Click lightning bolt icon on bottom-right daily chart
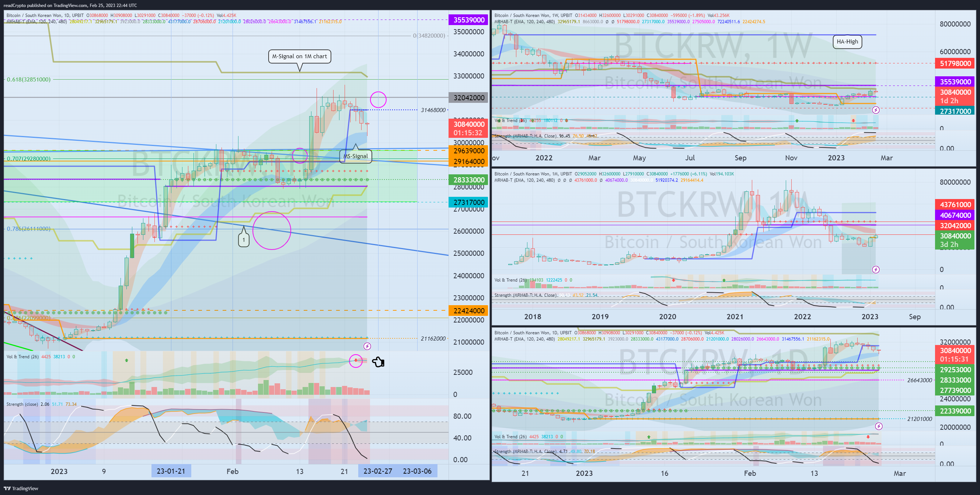This screenshot has width=980, height=495. 878,426
